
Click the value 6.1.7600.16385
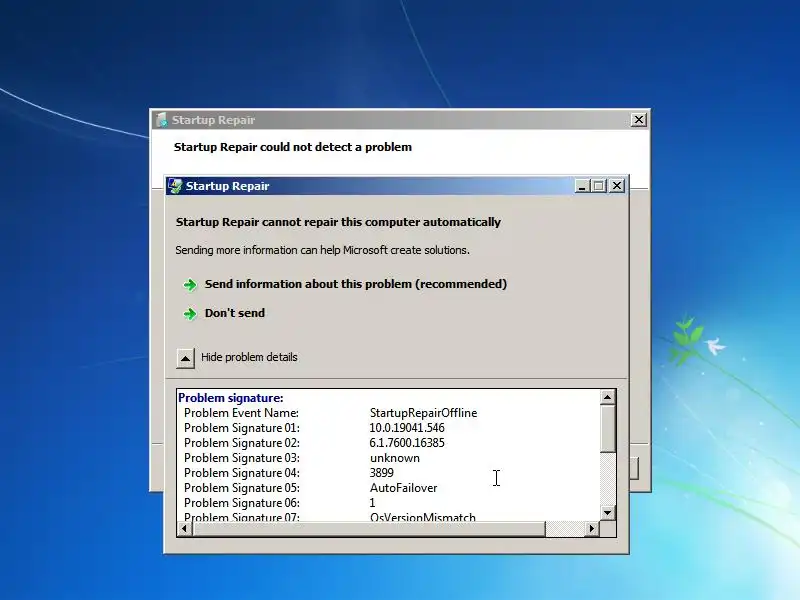click(407, 443)
